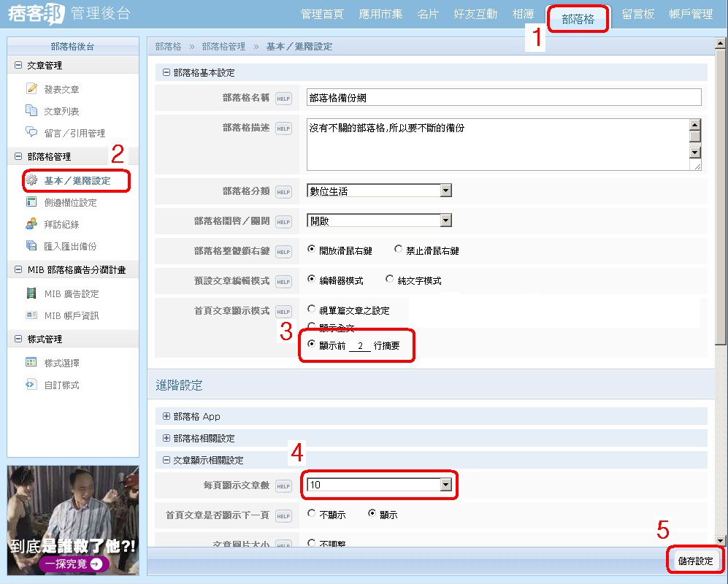728x584 pixels.
Task: Click the person icon beside 拜訪紀錄
Action: pyautogui.click(x=31, y=224)
